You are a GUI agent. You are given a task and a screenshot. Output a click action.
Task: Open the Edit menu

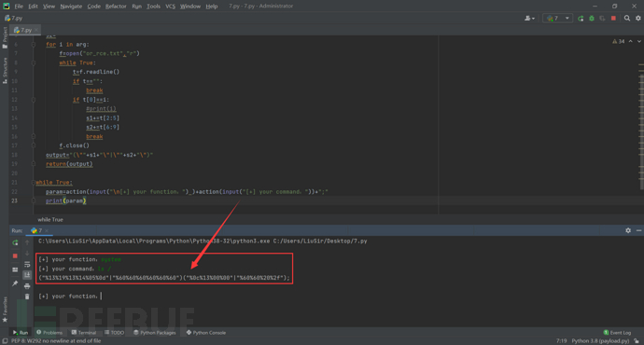(33, 7)
